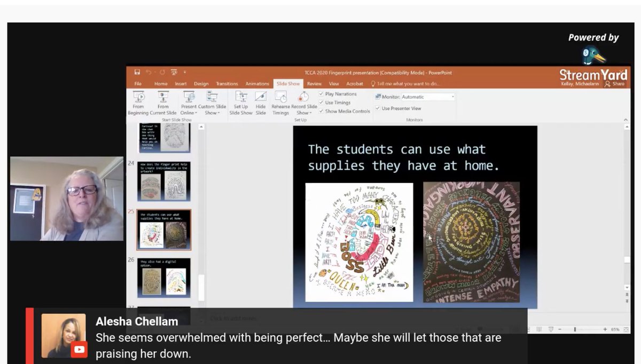
Task: Click slide title about supplies at home
Action: 404,157
